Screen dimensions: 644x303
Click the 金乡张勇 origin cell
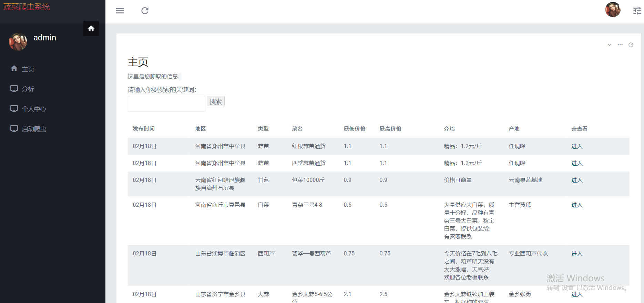[520, 294]
